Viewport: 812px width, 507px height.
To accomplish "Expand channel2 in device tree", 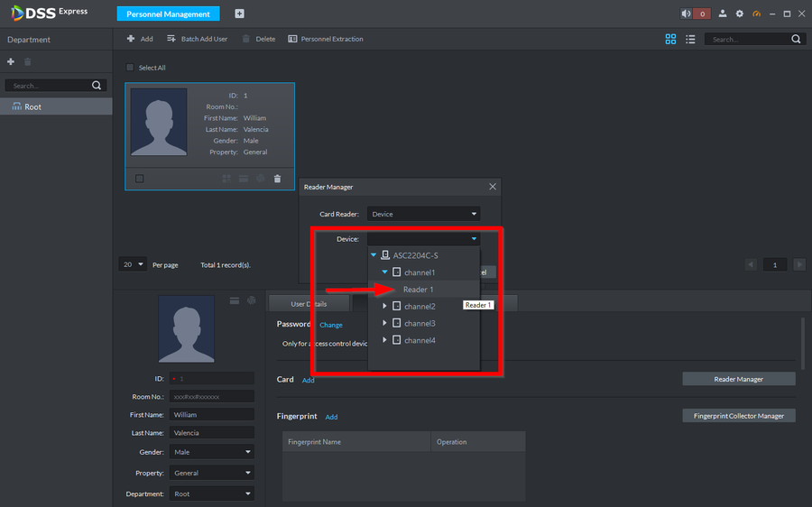I will [x=385, y=307].
